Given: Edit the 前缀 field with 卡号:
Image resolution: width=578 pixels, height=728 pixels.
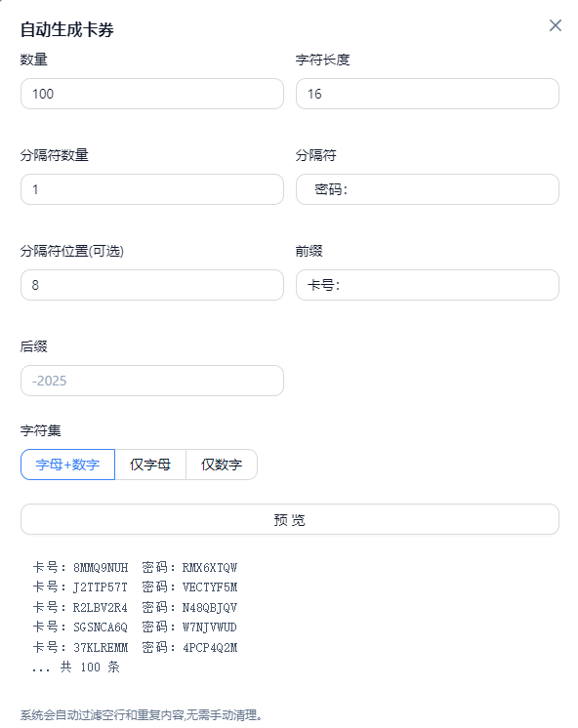Looking at the screenshot, I should click(428, 285).
